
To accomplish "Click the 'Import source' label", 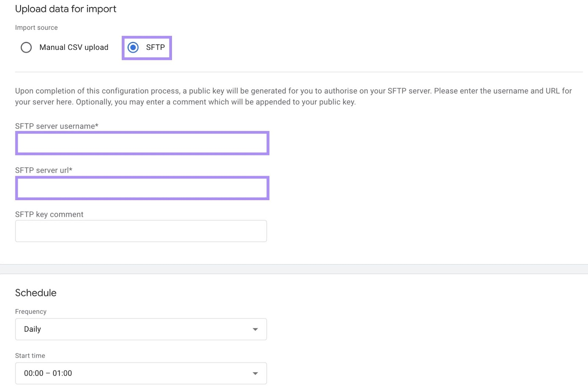I will [x=36, y=28].
